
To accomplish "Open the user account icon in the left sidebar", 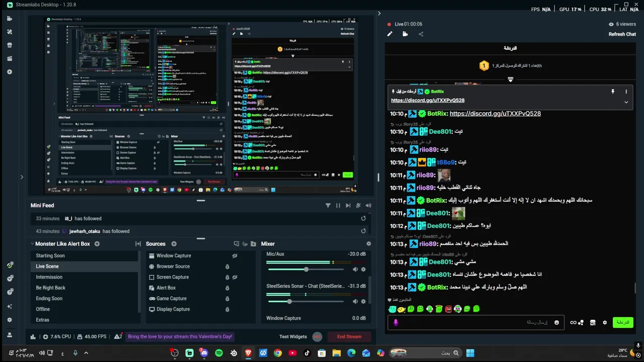I will pos(10,335).
